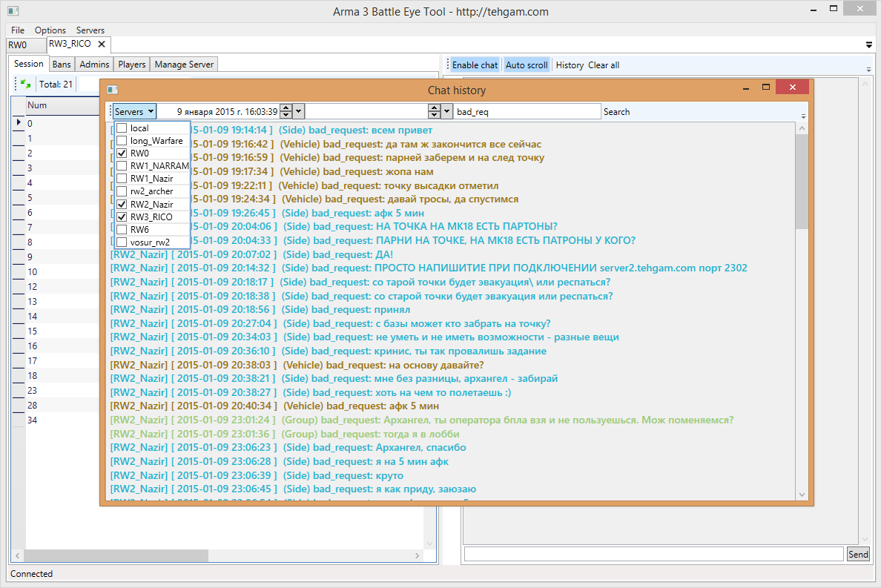Viewport: 881px width, 588px height.
Task: Open the tab list overflow arrow
Action: pyautogui.click(x=868, y=44)
